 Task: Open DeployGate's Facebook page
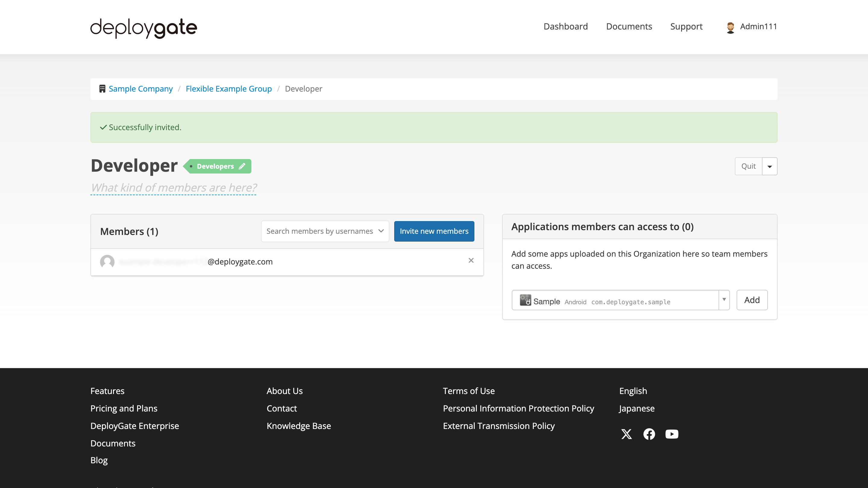point(649,434)
